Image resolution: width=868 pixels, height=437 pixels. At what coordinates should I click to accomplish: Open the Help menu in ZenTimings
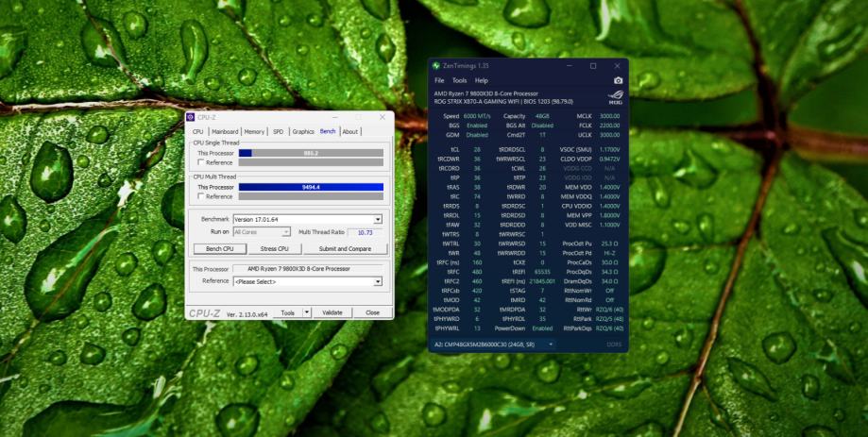[x=482, y=81]
